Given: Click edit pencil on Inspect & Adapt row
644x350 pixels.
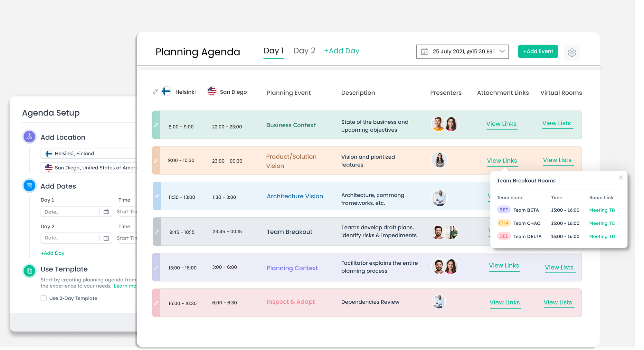Looking at the screenshot, I should [x=156, y=303].
